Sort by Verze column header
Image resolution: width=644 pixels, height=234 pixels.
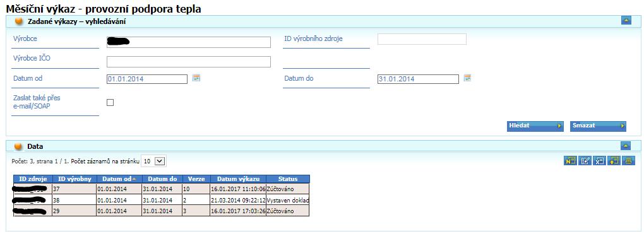pyautogui.click(x=196, y=179)
